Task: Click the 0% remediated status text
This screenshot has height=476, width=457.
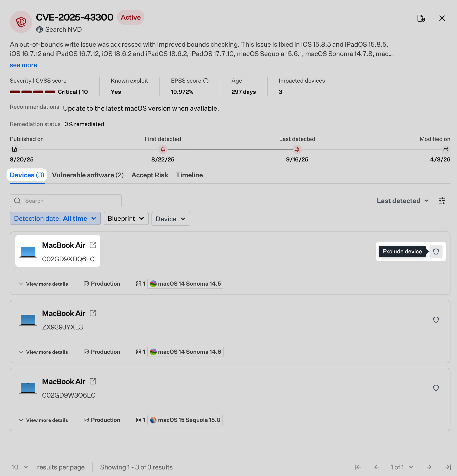Action: pyautogui.click(x=84, y=124)
